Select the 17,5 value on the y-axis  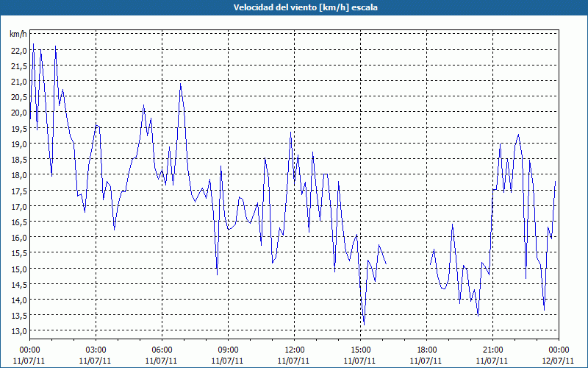tap(19, 191)
